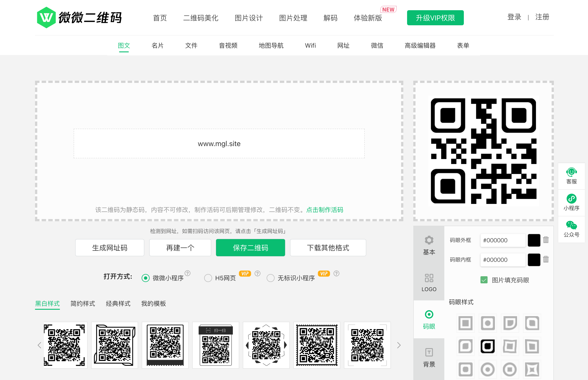Click the 保存二维码 button
The image size is (588, 380).
[250, 248]
